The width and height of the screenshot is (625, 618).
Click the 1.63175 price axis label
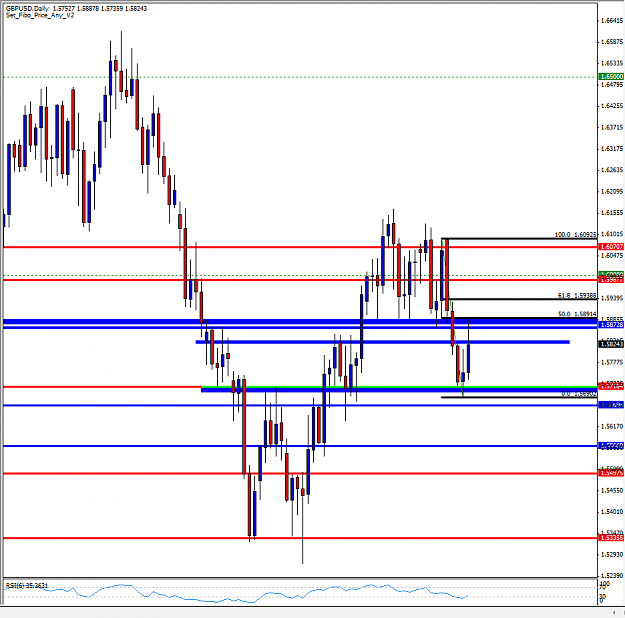point(612,149)
